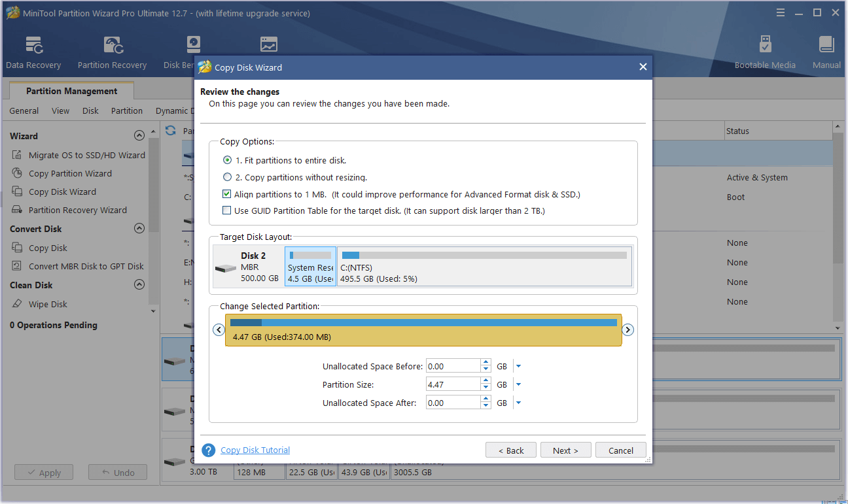Enable GUID Partition Table for target disk
This screenshot has height=504, width=848.
tap(226, 210)
